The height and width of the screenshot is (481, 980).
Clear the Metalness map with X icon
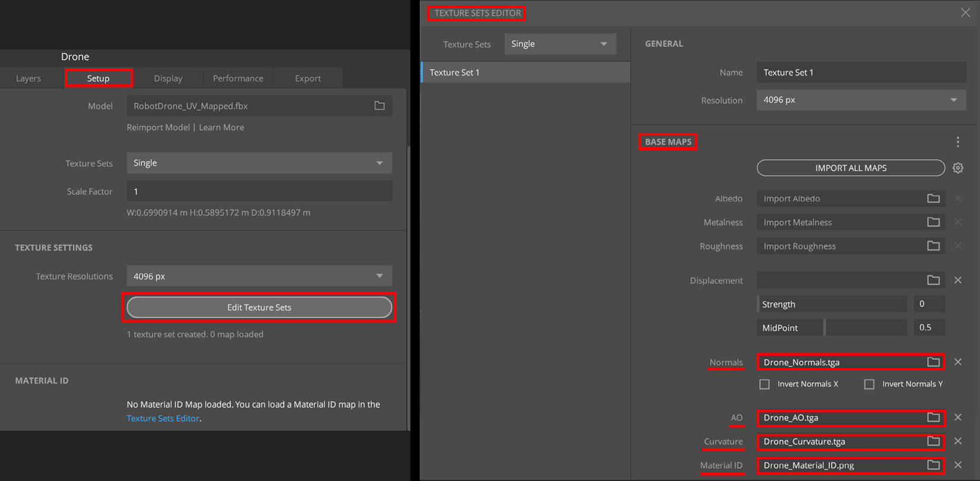(958, 222)
